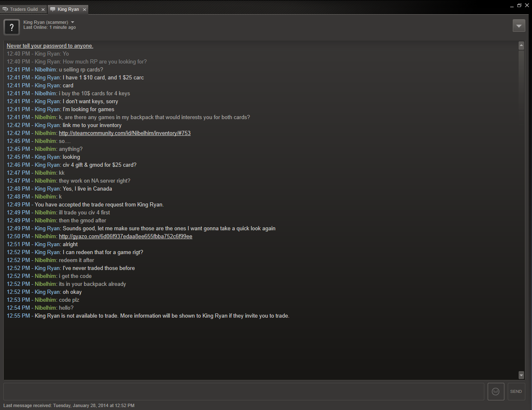Expand the dropdown arrow beside King Ryan (scammer)
This screenshot has height=410, width=532.
click(73, 22)
